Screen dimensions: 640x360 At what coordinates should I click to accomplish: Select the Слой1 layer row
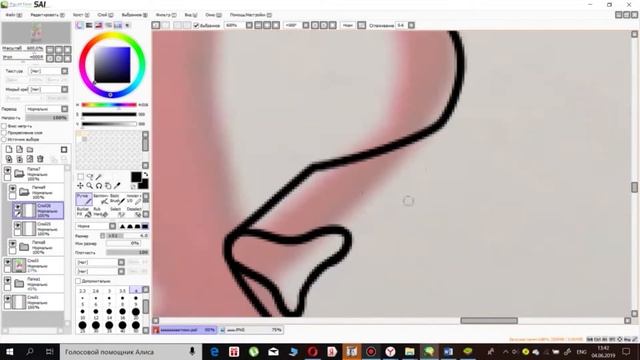(33, 302)
